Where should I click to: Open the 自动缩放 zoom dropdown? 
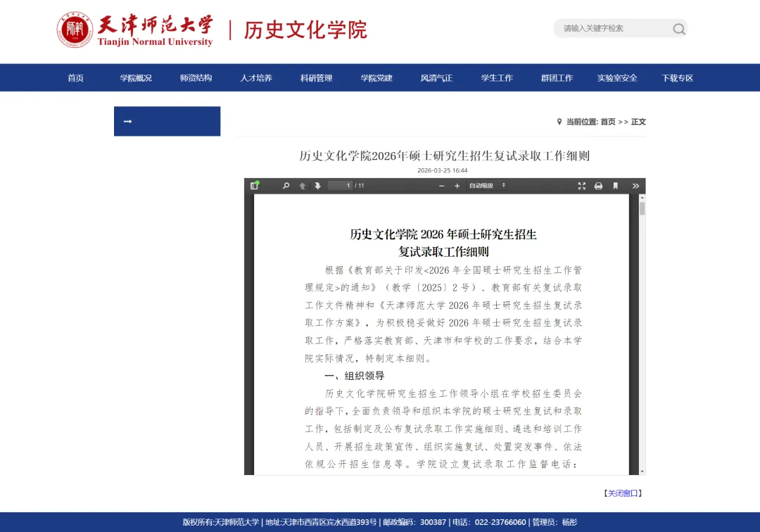pyautogui.click(x=487, y=186)
